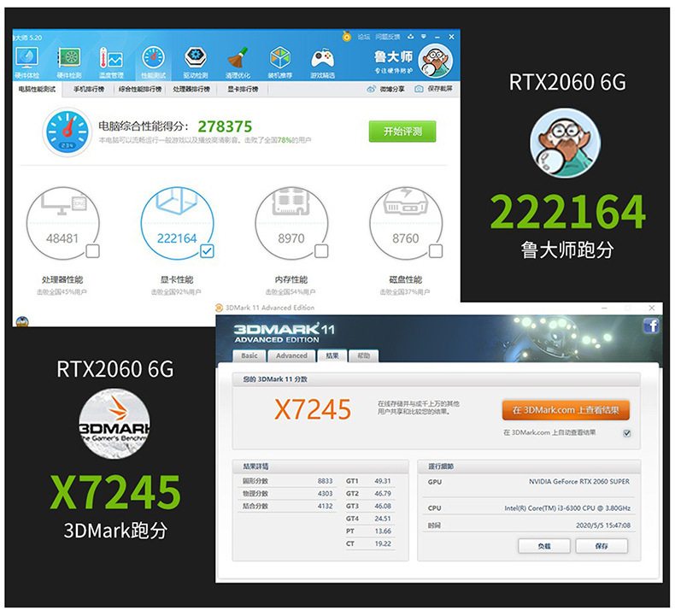Screen dimensions: 675x616
Task: Click the processor performance circle showing 48481
Action: [x=63, y=223]
